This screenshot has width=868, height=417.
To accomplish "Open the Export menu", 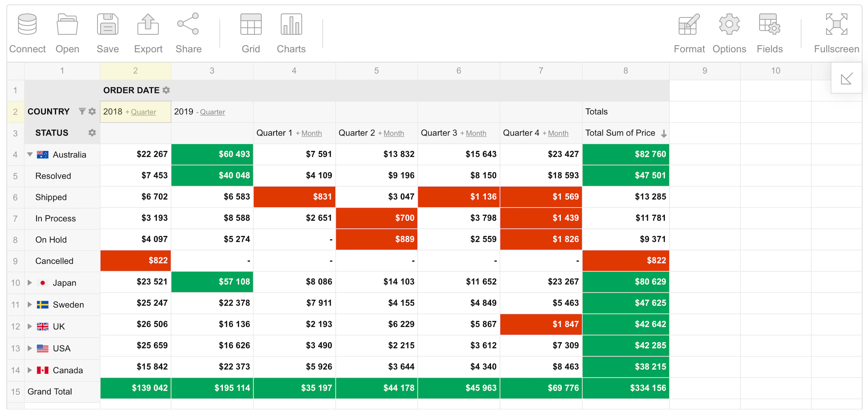I will click(x=148, y=33).
